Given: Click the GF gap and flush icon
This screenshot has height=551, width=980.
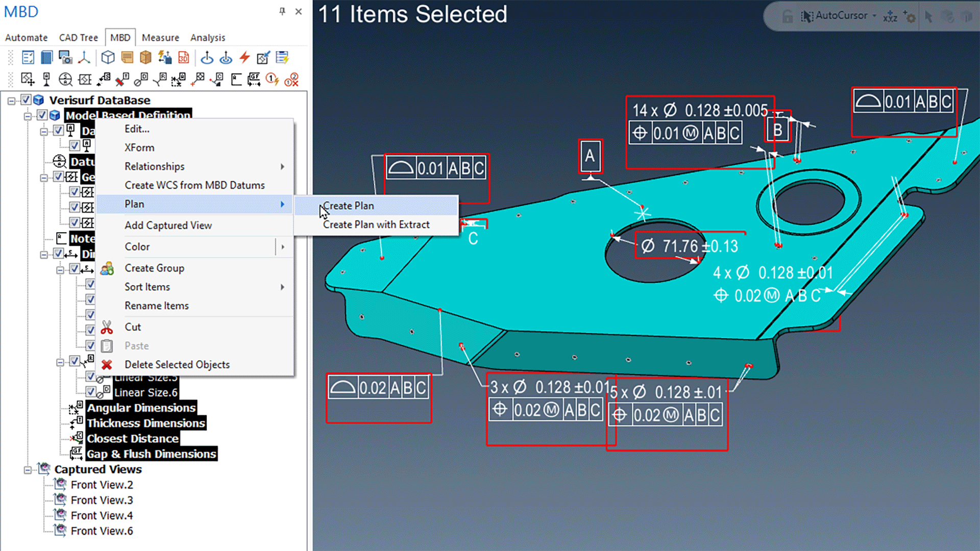Looking at the screenshot, I should (x=254, y=80).
